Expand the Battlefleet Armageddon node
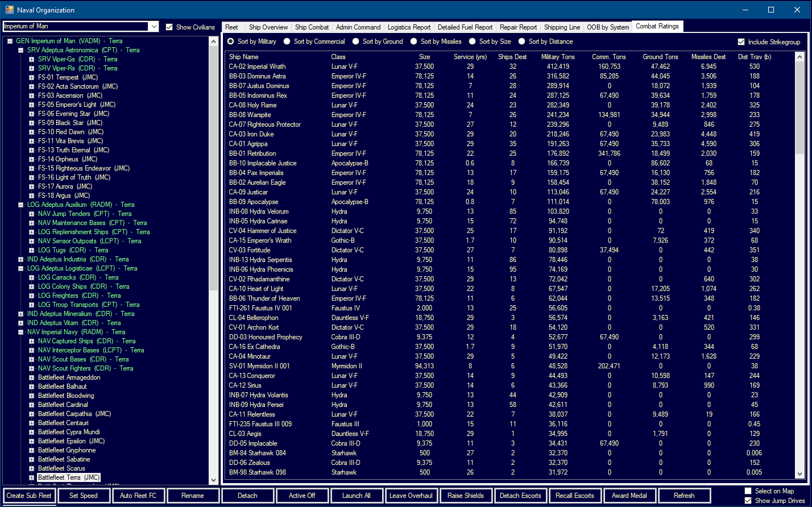 point(32,377)
